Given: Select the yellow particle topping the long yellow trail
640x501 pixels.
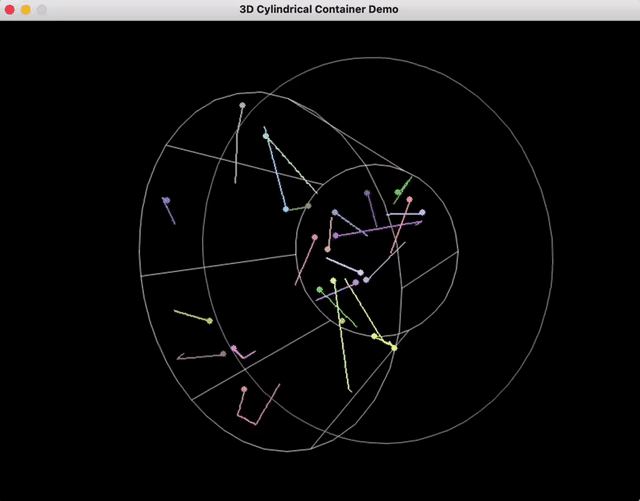Looking at the screenshot, I should coord(333,281).
